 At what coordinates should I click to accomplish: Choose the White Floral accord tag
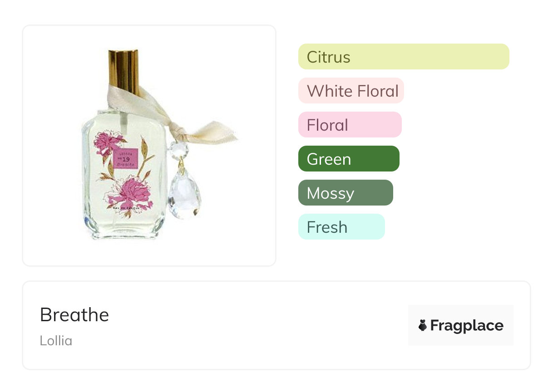[x=351, y=91]
